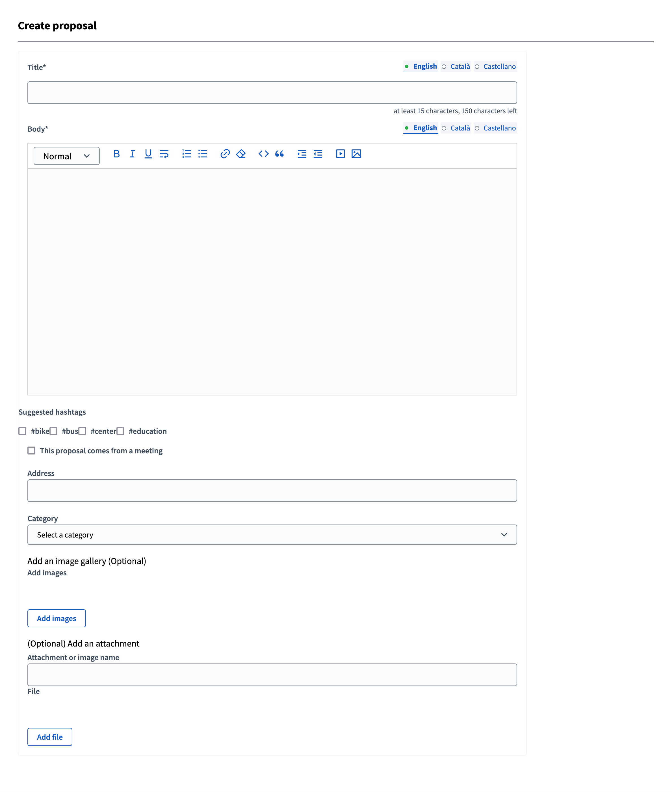Open the Normal text style dropdown

pyautogui.click(x=66, y=156)
